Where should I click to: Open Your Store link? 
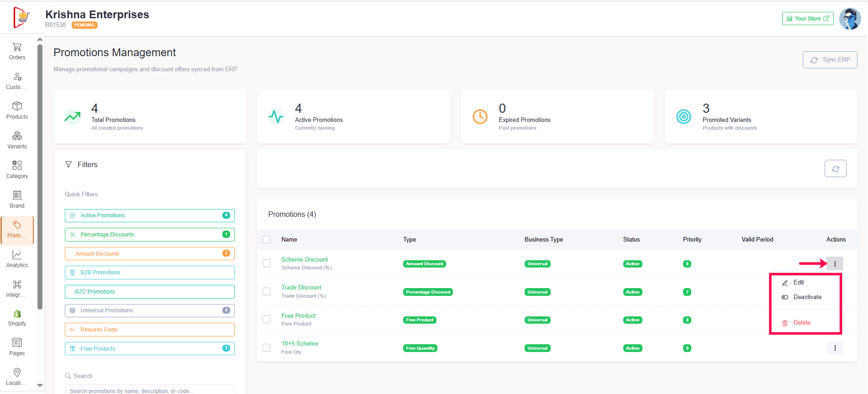pos(807,19)
